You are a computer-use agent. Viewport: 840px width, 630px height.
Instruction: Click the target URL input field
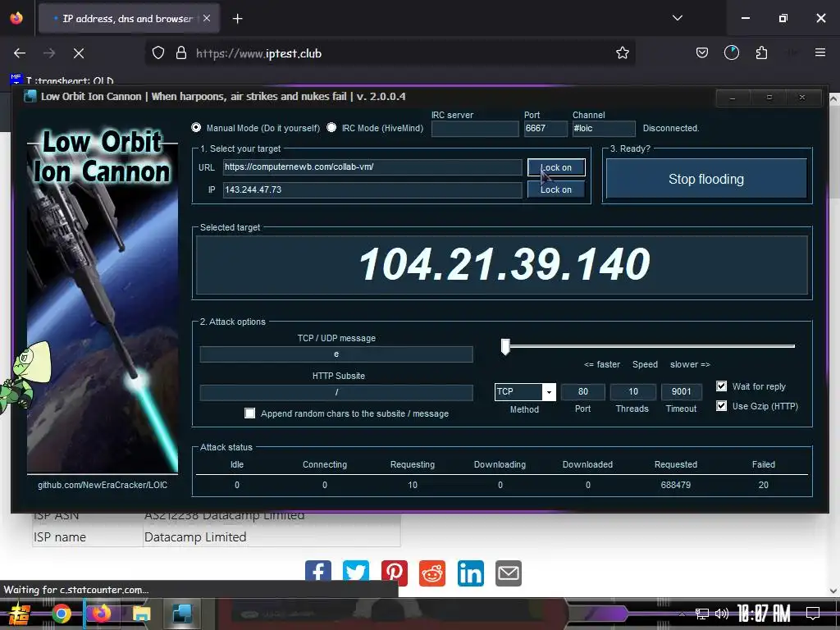(372, 167)
